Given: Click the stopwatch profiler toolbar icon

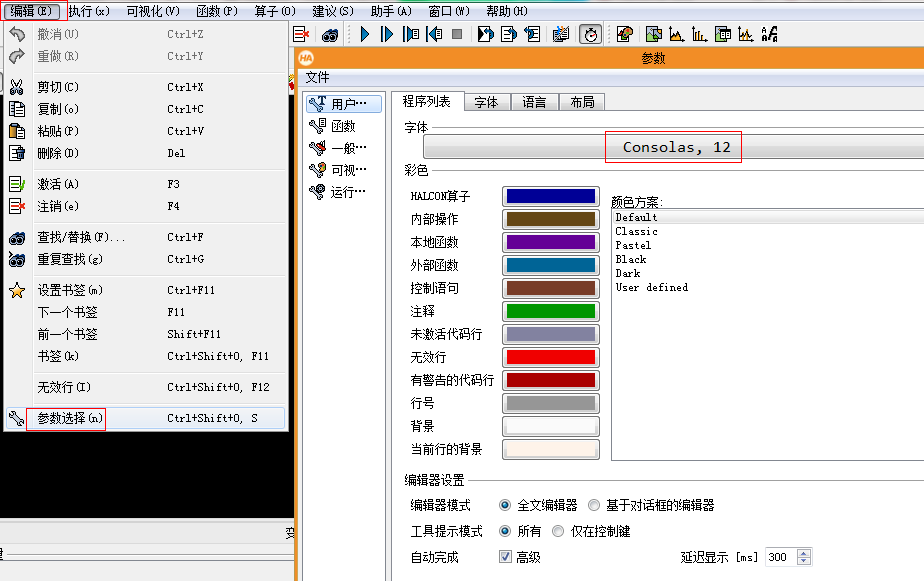Looking at the screenshot, I should click(x=590, y=35).
